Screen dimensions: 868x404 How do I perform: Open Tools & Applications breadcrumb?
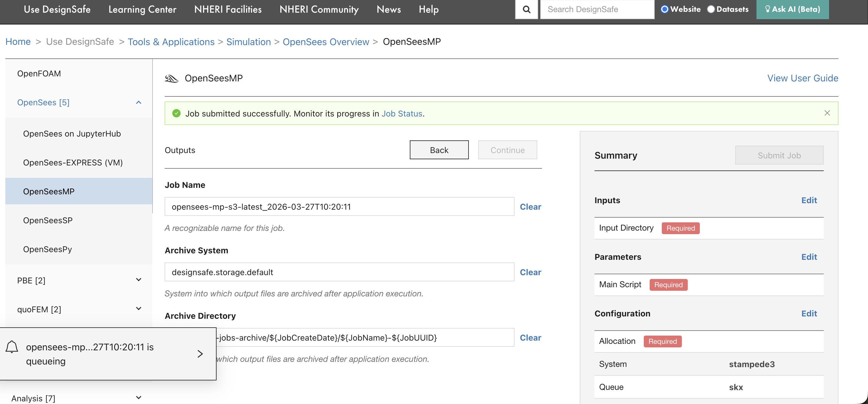pos(171,42)
